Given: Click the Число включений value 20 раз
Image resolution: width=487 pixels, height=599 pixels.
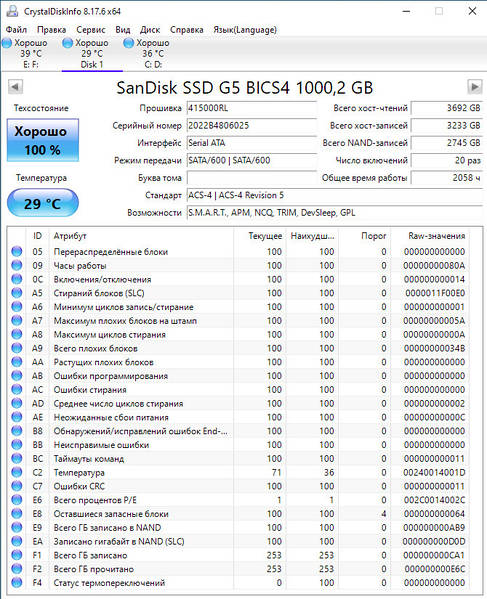Looking at the screenshot, I should coord(447,160).
